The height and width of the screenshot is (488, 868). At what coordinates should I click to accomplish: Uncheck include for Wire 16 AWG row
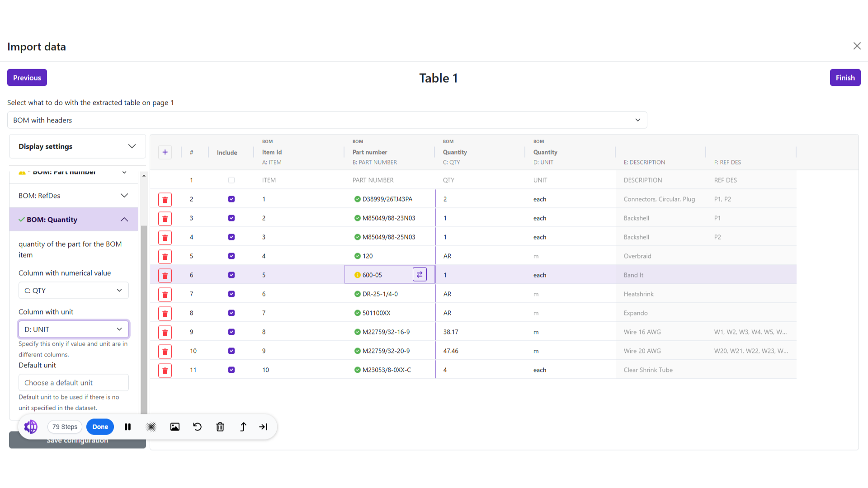pyautogui.click(x=231, y=332)
